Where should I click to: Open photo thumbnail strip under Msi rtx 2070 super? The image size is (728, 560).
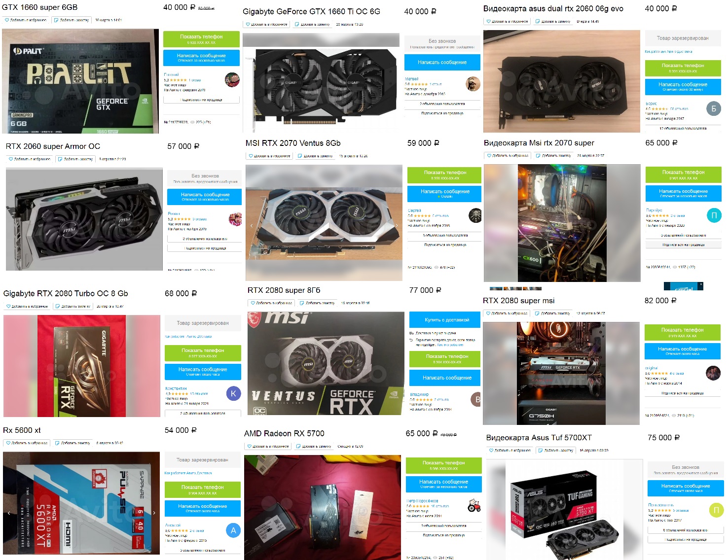point(516,288)
